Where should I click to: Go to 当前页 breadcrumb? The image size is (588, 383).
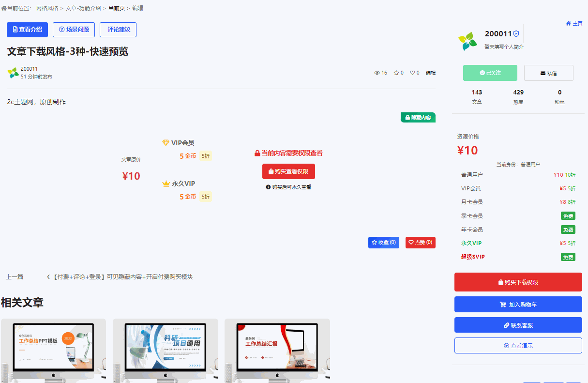tap(116, 8)
